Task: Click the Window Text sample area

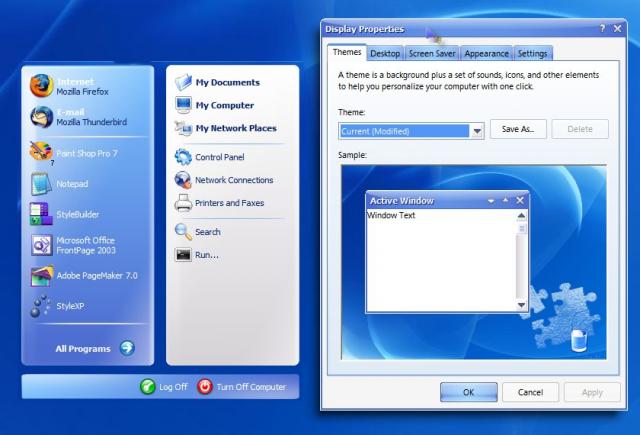Action: click(391, 215)
